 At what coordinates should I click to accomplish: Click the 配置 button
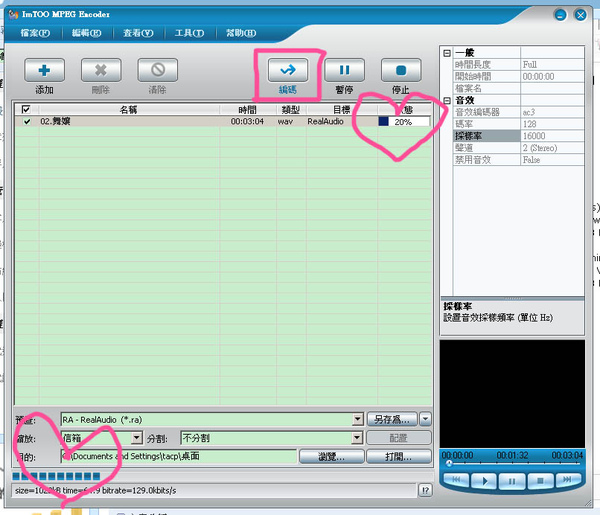(x=399, y=438)
